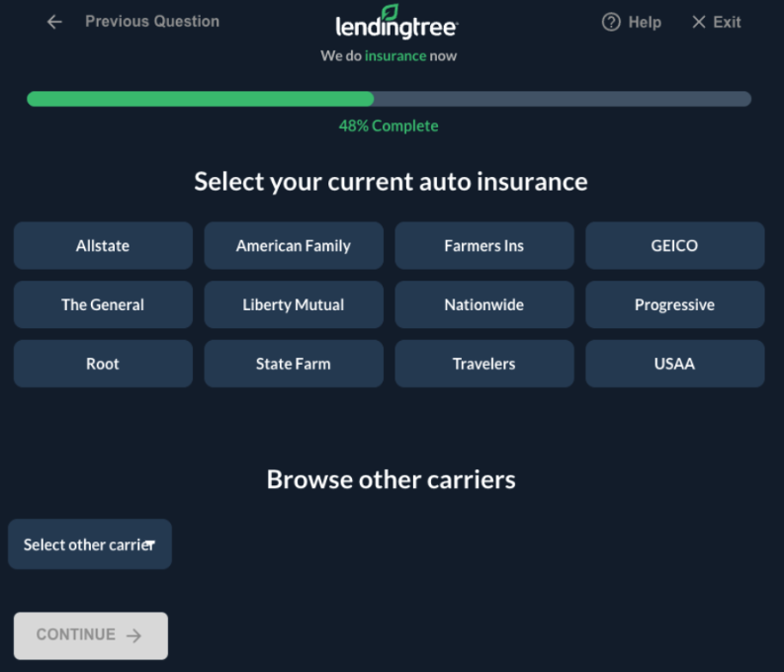The image size is (784, 672).
Task: Open the Select other carrier dropdown
Action: pyautogui.click(x=89, y=545)
